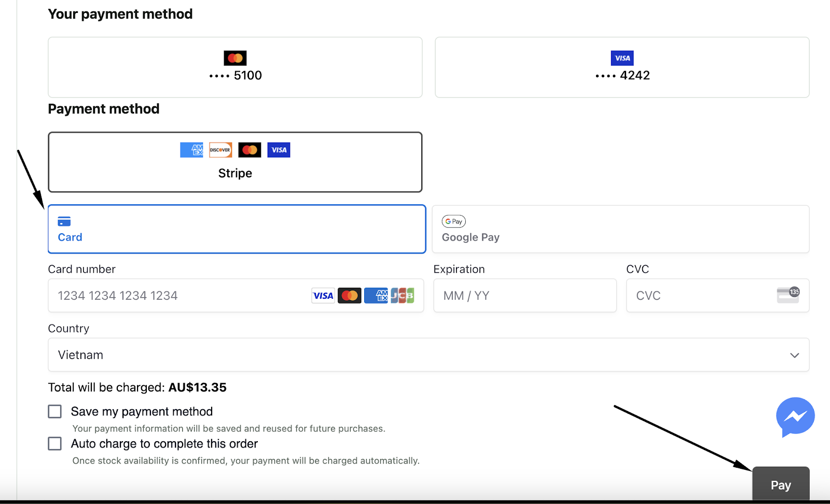This screenshot has height=504, width=830.
Task: Click the G Pay logo icon
Action: [454, 221]
